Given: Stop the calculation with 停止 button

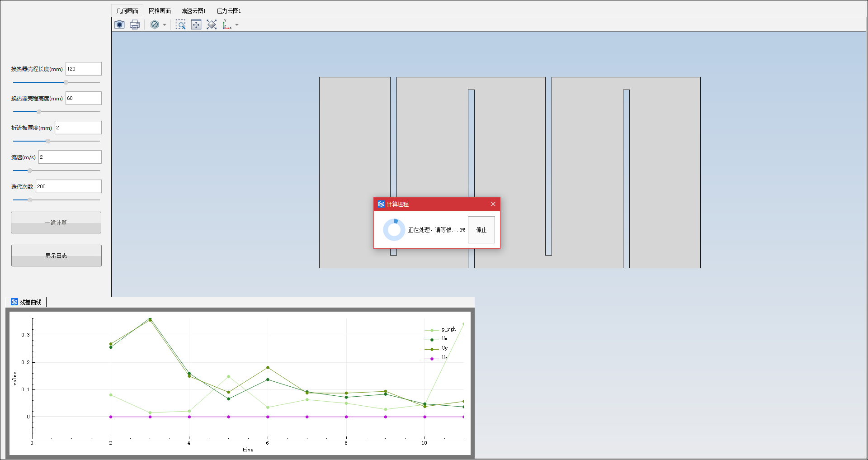Looking at the screenshot, I should pyautogui.click(x=481, y=230).
